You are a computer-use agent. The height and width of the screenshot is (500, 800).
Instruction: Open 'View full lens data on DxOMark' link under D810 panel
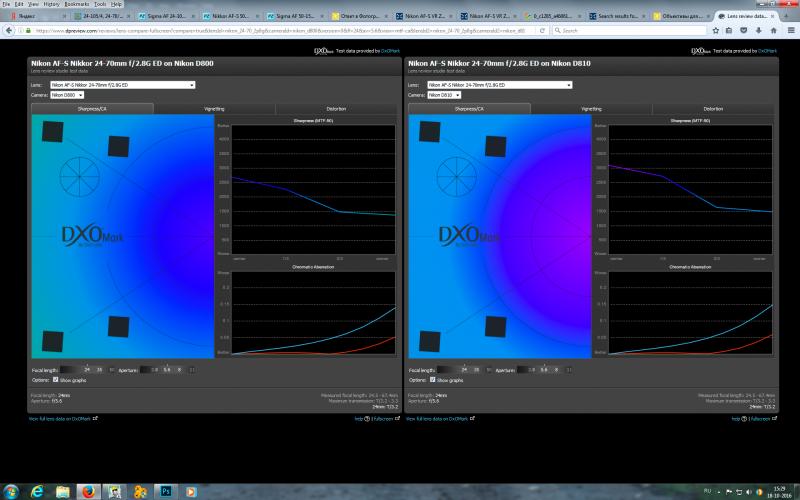tap(437, 419)
